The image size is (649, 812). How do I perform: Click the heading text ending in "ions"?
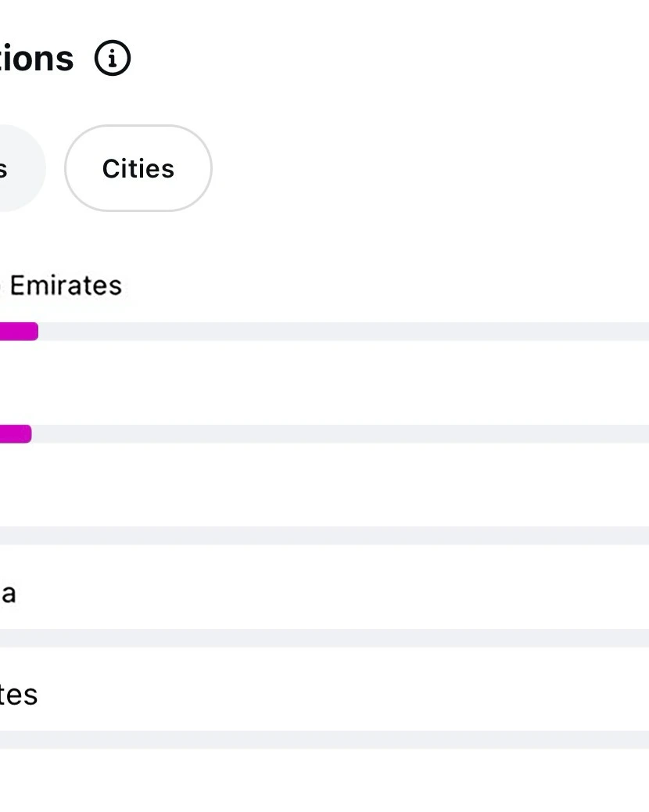pos(37,58)
